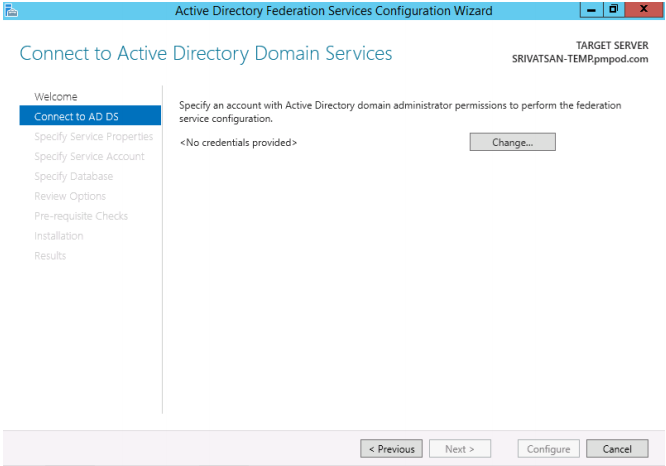
Task: Open the Review Options step
Action: 70,196
